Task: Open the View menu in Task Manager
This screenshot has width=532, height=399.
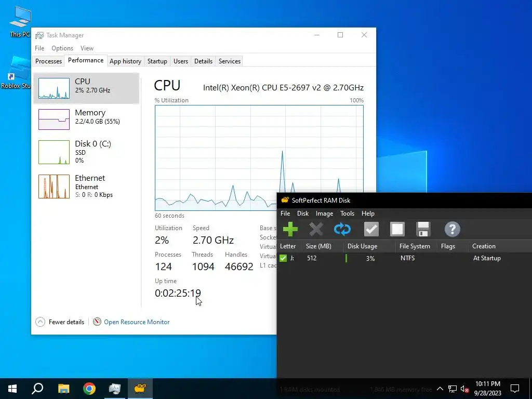Action: 87,48
